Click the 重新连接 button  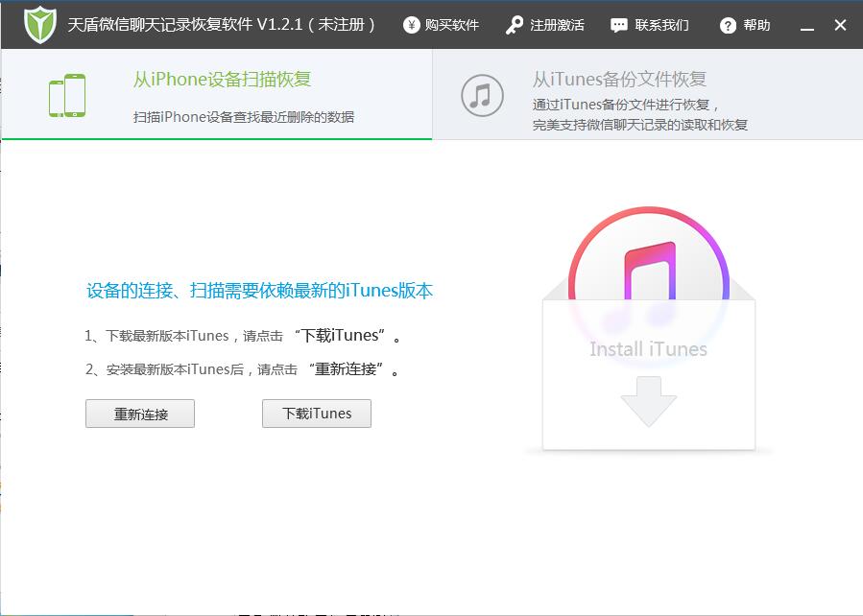click(x=140, y=414)
